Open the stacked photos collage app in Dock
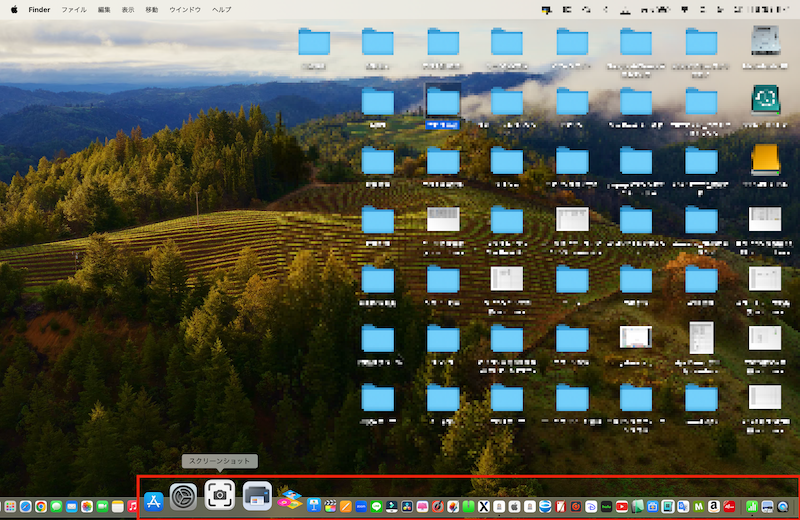This screenshot has height=520, width=800. [289, 499]
